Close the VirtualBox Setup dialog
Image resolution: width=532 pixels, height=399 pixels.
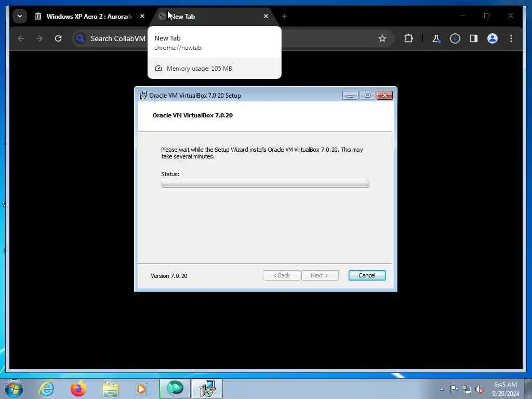(x=384, y=96)
